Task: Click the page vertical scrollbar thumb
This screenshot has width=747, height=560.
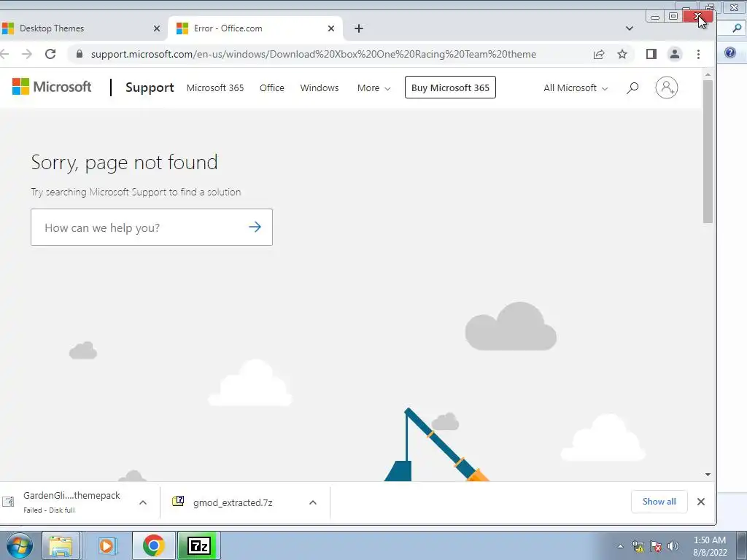Action: click(x=708, y=152)
